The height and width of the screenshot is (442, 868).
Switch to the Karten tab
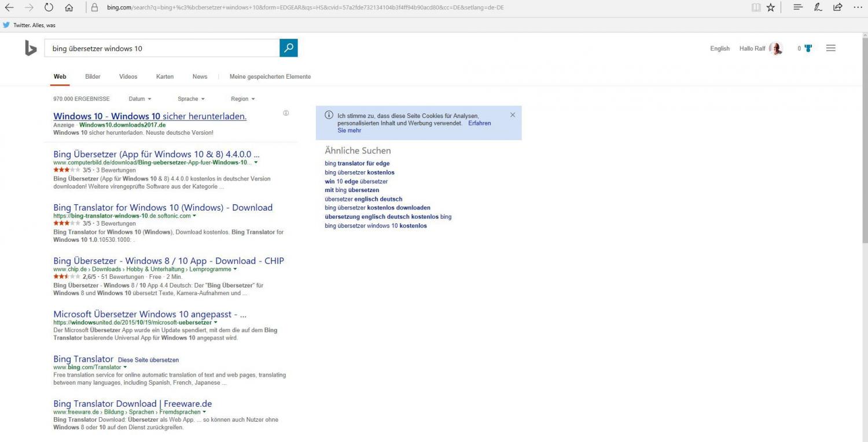pos(165,76)
